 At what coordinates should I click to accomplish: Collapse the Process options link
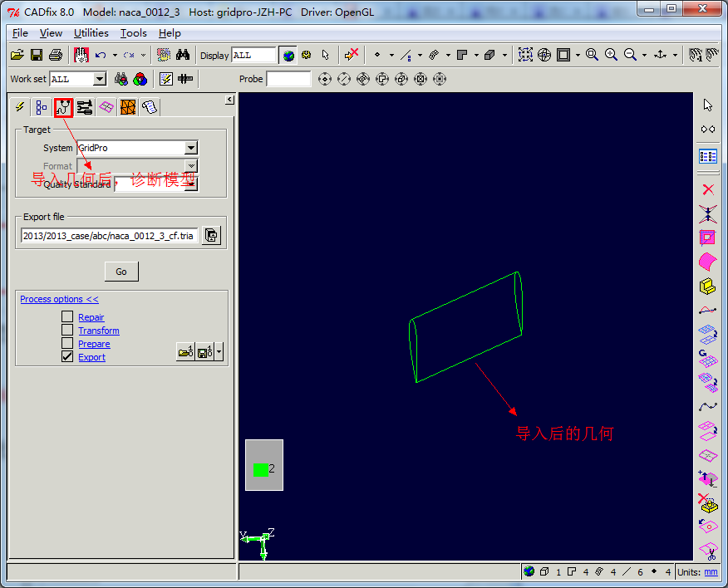pos(59,299)
